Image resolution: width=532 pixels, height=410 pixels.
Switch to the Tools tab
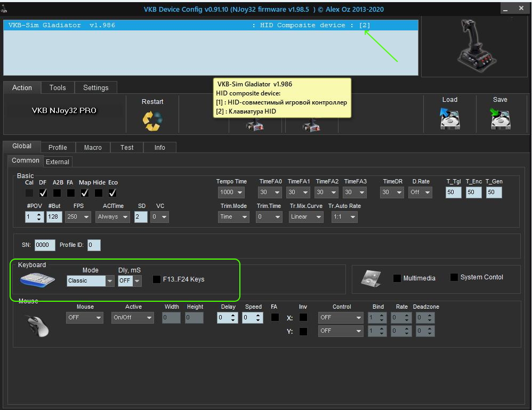(58, 87)
